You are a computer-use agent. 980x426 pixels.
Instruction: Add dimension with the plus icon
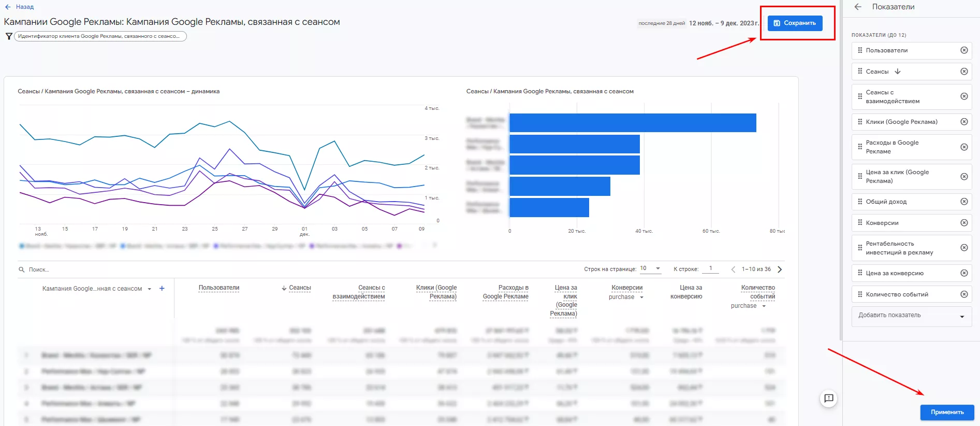162,289
